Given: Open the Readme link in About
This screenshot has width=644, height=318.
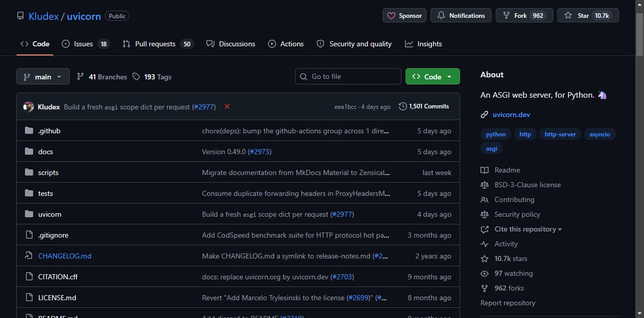Looking at the screenshot, I should (500, 170).
